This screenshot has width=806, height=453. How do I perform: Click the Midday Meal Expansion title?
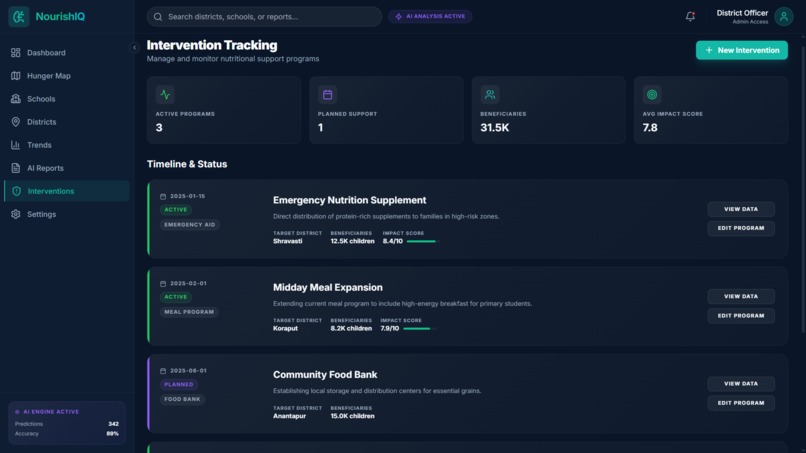point(328,288)
